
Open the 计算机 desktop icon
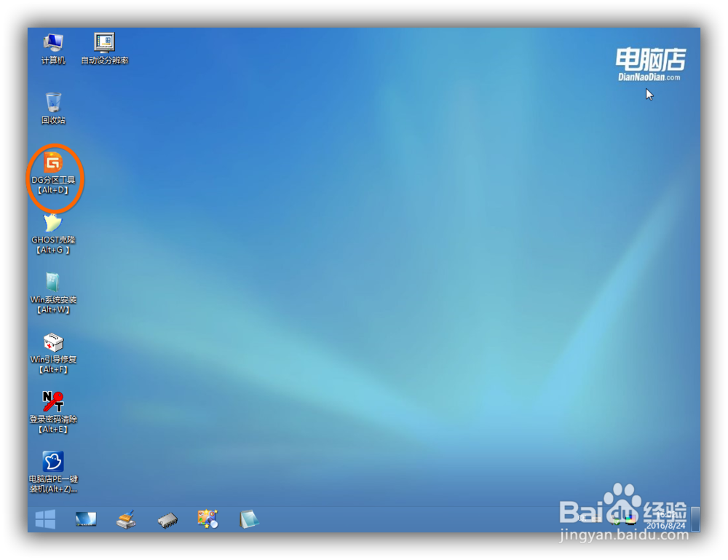[53, 48]
